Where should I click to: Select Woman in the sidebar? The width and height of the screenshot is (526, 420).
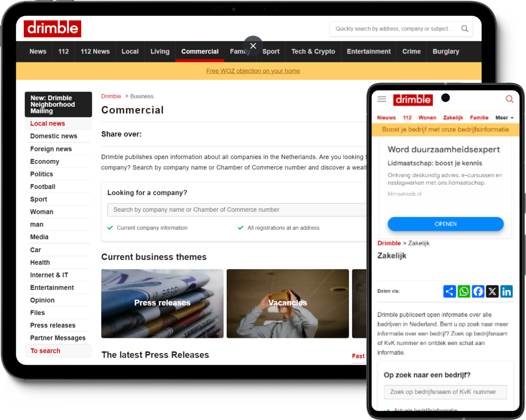[58, 212]
